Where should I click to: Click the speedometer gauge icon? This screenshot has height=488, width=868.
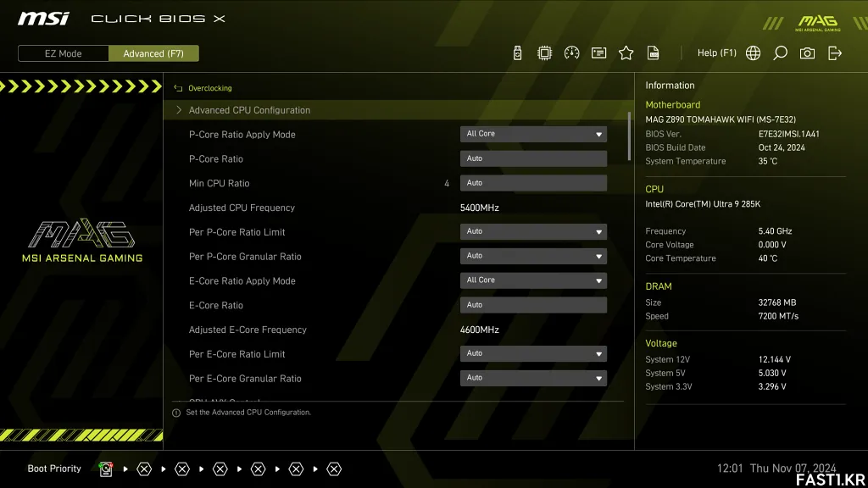[x=571, y=53]
